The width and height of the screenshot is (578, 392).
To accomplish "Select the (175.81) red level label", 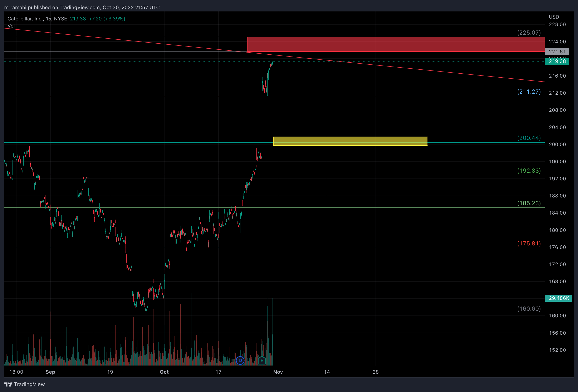I will 529,243.
